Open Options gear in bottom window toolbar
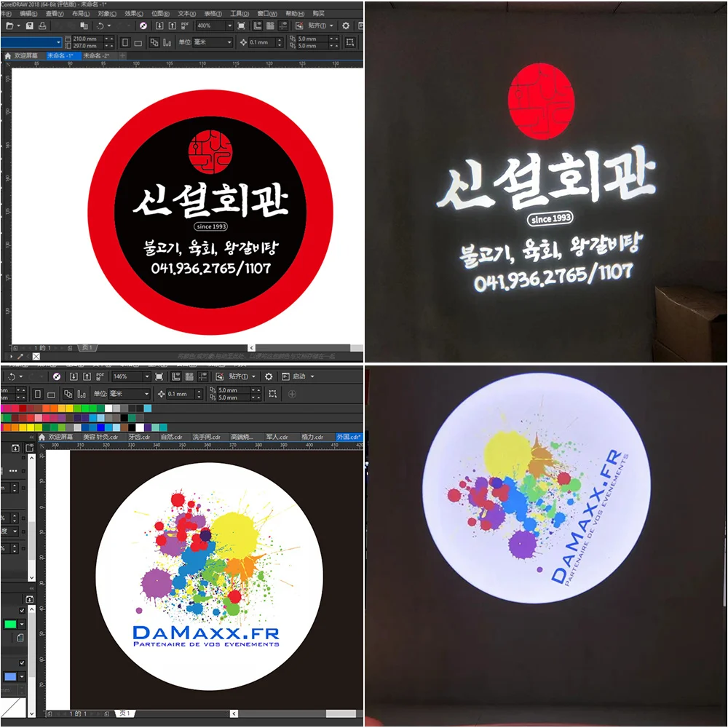The height and width of the screenshot is (728, 728). tap(269, 376)
